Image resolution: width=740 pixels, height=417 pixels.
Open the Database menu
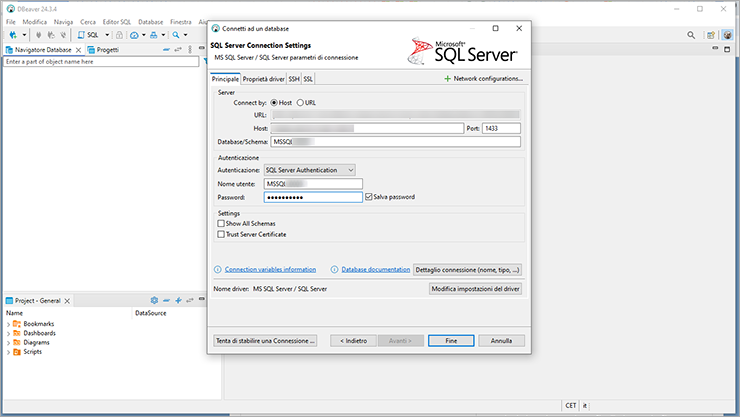click(x=151, y=22)
